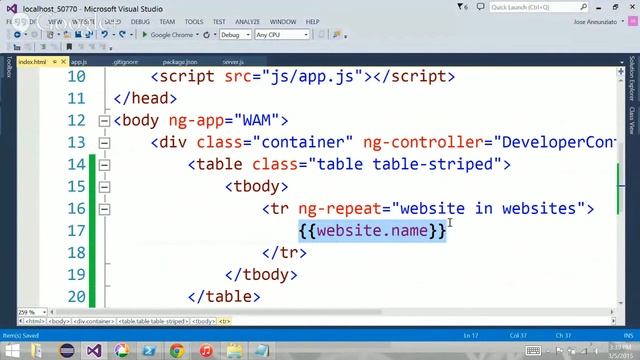Open the TEAM menu

click(167, 22)
